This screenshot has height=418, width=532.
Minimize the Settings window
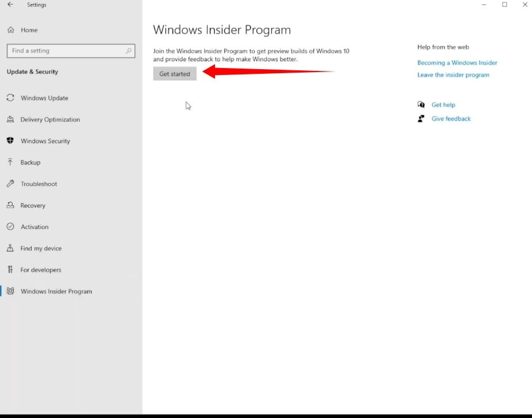pyautogui.click(x=484, y=5)
